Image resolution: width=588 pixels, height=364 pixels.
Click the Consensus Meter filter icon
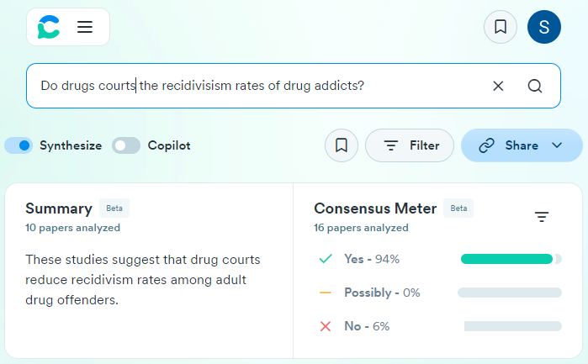[x=542, y=217]
